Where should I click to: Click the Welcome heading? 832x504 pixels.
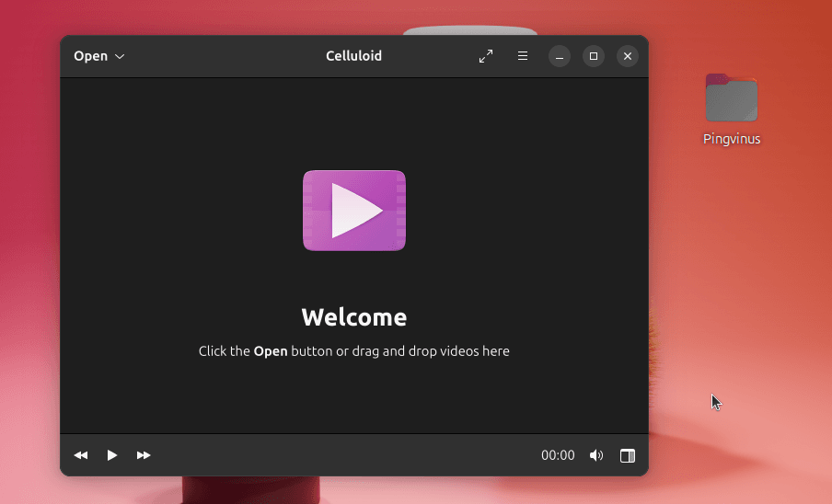coord(354,317)
